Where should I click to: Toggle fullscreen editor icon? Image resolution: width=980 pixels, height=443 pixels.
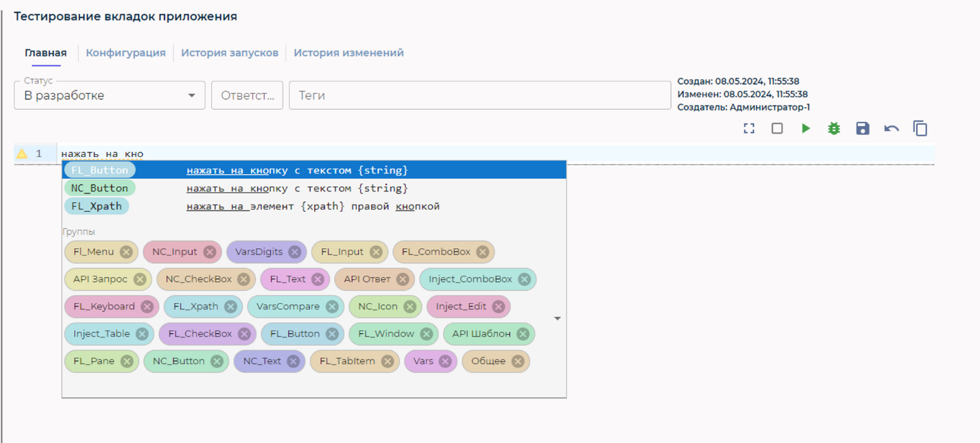tap(749, 128)
